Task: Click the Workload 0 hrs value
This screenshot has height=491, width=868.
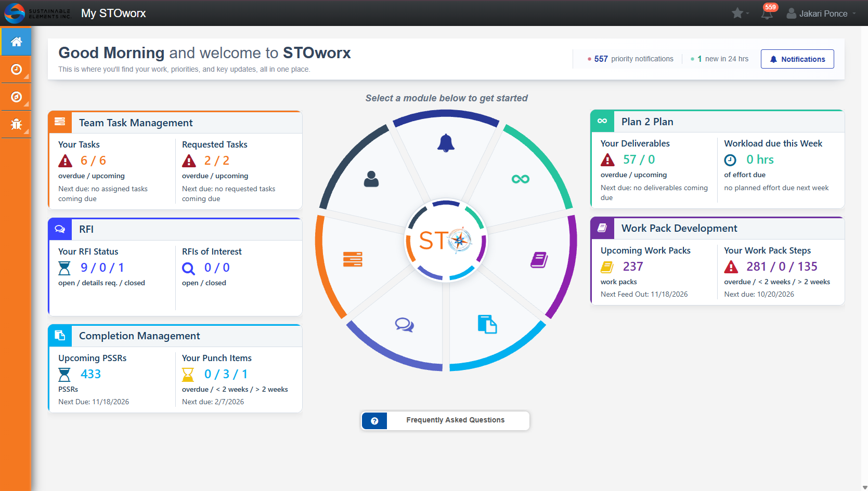Action: pyautogui.click(x=760, y=160)
